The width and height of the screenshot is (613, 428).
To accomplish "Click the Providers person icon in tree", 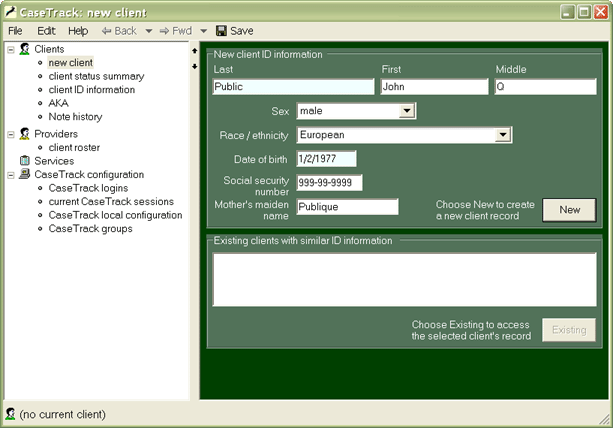I will pos(25,134).
